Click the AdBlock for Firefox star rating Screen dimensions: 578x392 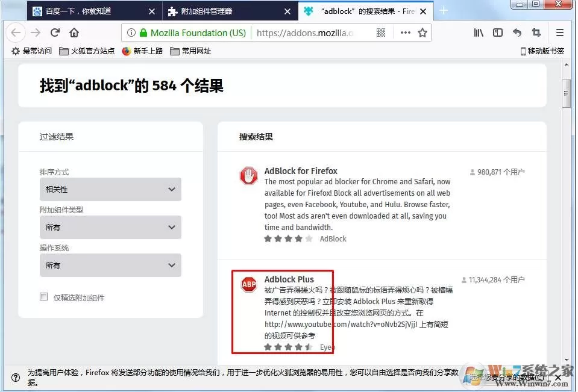(288, 238)
